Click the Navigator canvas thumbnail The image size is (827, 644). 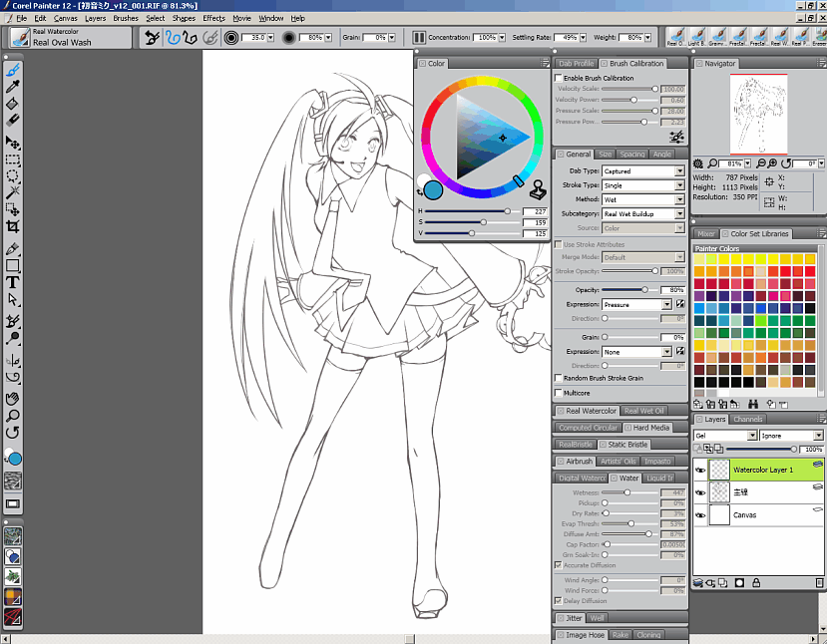pos(758,114)
